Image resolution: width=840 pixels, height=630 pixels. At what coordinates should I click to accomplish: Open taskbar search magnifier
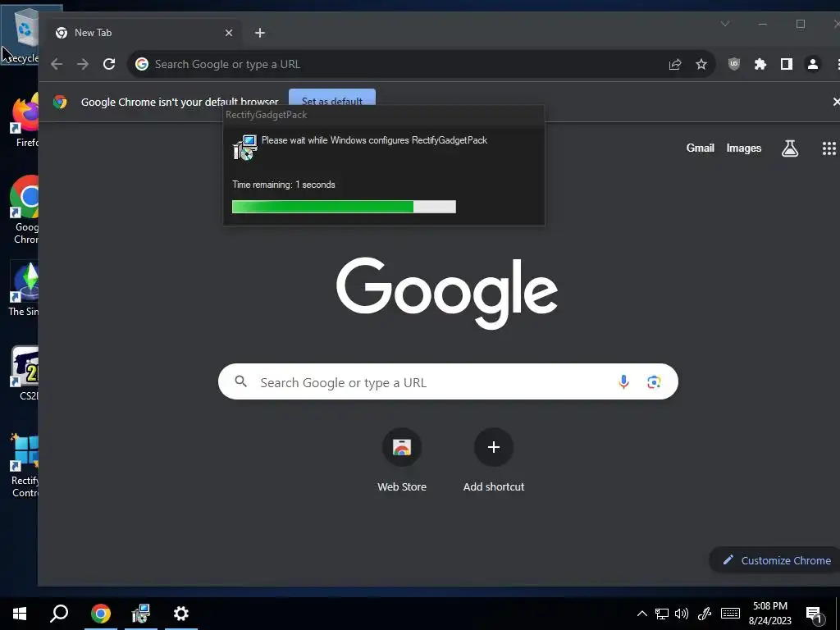[x=59, y=614]
